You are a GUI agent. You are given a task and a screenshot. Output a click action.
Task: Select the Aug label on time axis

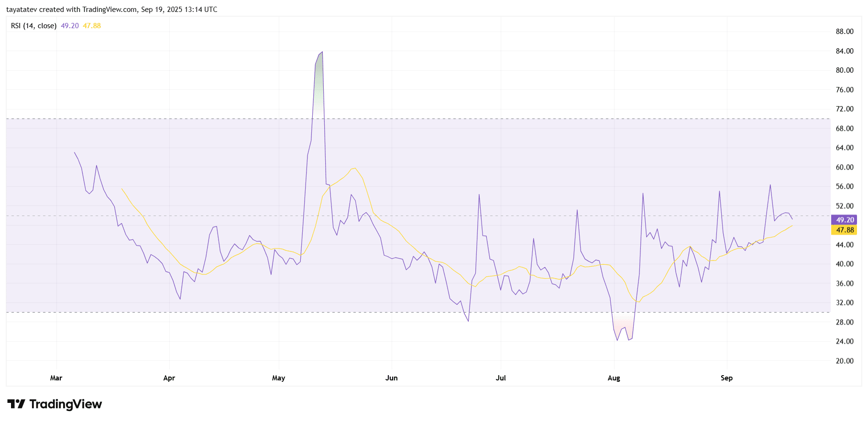pos(614,378)
